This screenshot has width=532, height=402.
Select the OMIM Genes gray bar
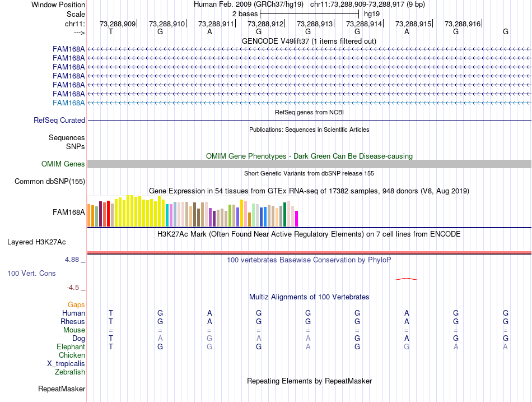[x=309, y=164]
